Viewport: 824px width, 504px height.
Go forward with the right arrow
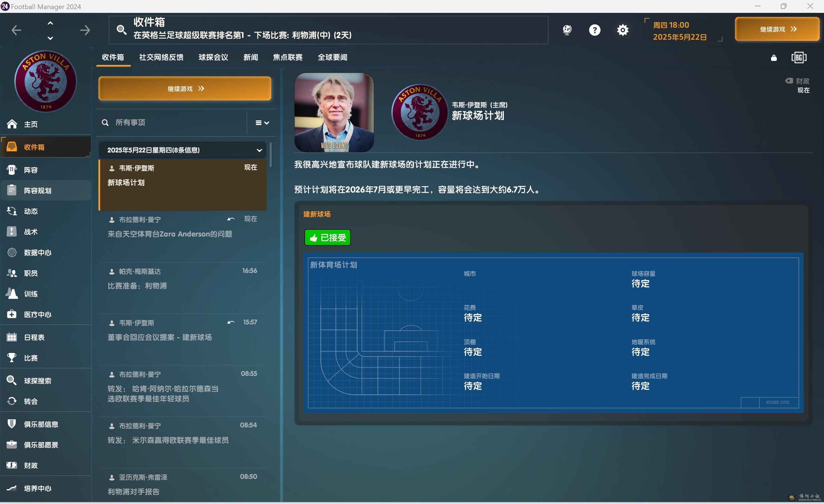tap(85, 30)
